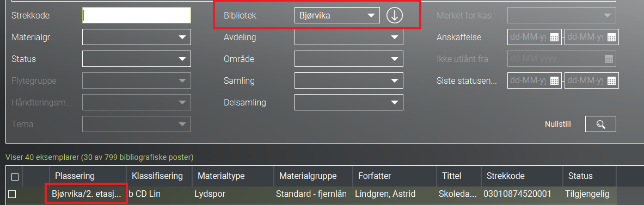Sort by the Plassering column header
This screenshot has width=644, height=205.
[x=75, y=176]
